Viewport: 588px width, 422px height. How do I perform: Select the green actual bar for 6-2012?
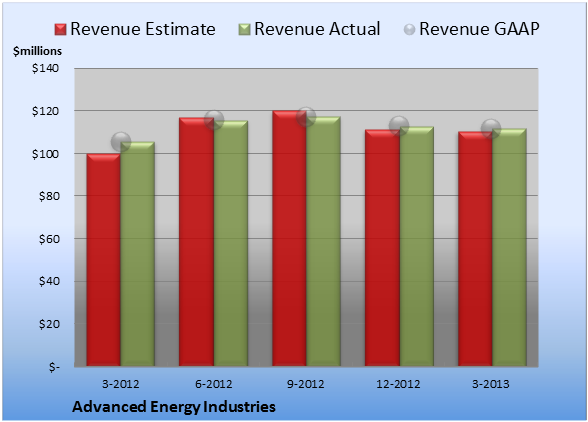point(231,243)
